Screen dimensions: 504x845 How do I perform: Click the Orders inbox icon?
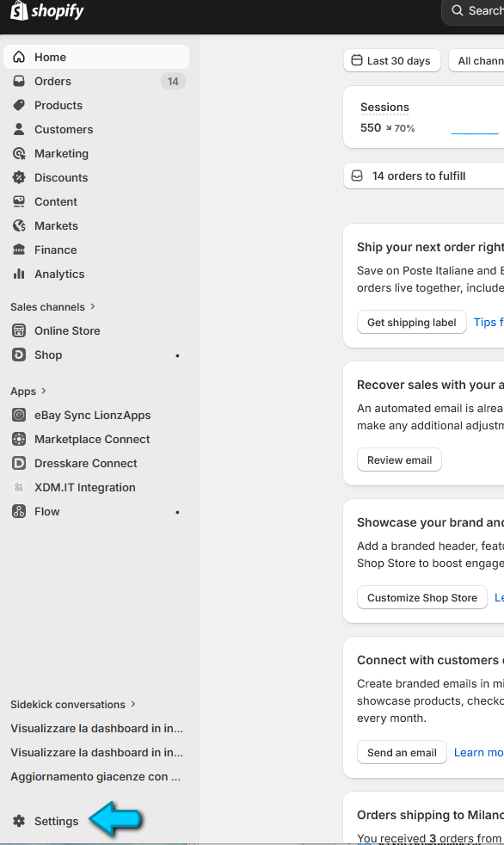coord(19,82)
